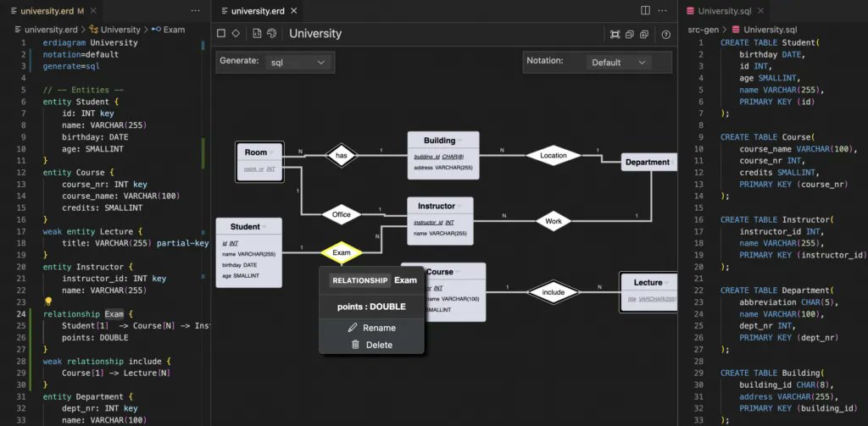Open more actions for the diagram editor group

click(x=663, y=10)
